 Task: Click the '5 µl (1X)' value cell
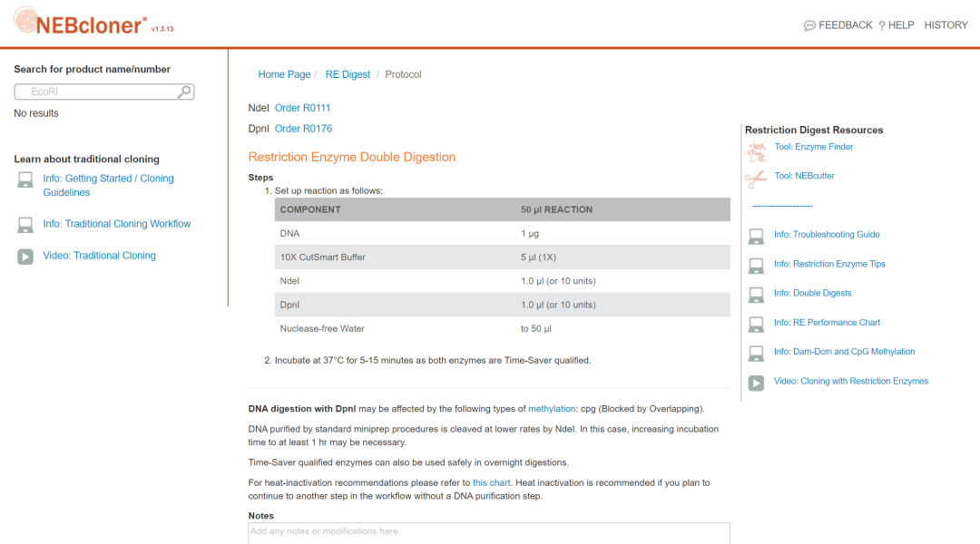(x=538, y=257)
